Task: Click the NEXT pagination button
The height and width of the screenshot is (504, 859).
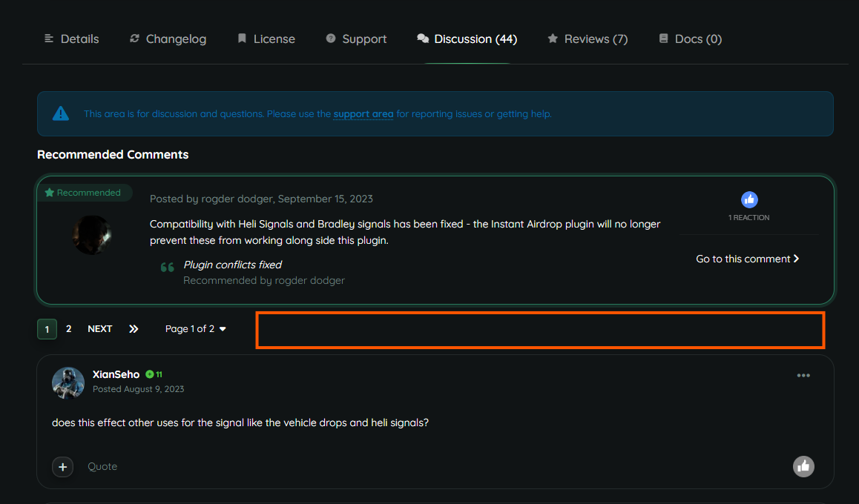Action: (100, 329)
